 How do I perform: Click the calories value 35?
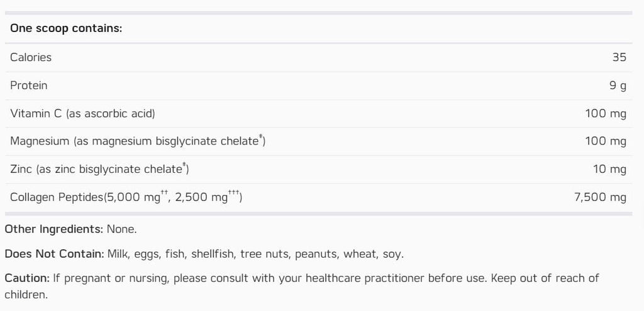tap(619, 57)
